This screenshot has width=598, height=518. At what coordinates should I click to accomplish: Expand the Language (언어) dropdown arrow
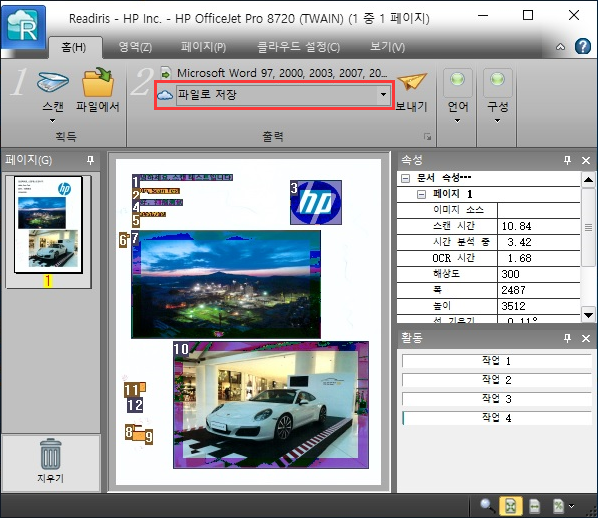[x=457, y=121]
